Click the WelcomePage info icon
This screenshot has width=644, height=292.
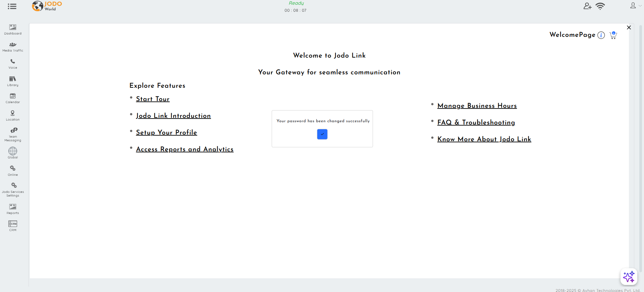601,35
